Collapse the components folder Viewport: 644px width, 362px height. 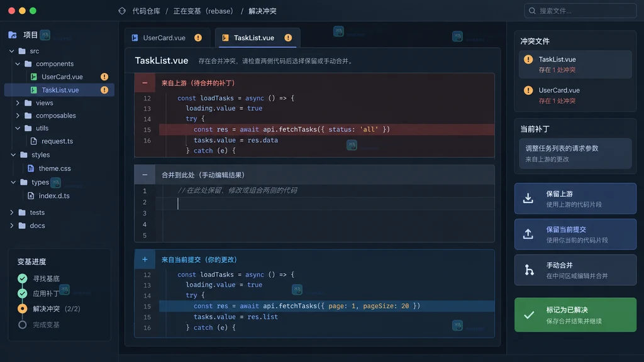tap(18, 63)
